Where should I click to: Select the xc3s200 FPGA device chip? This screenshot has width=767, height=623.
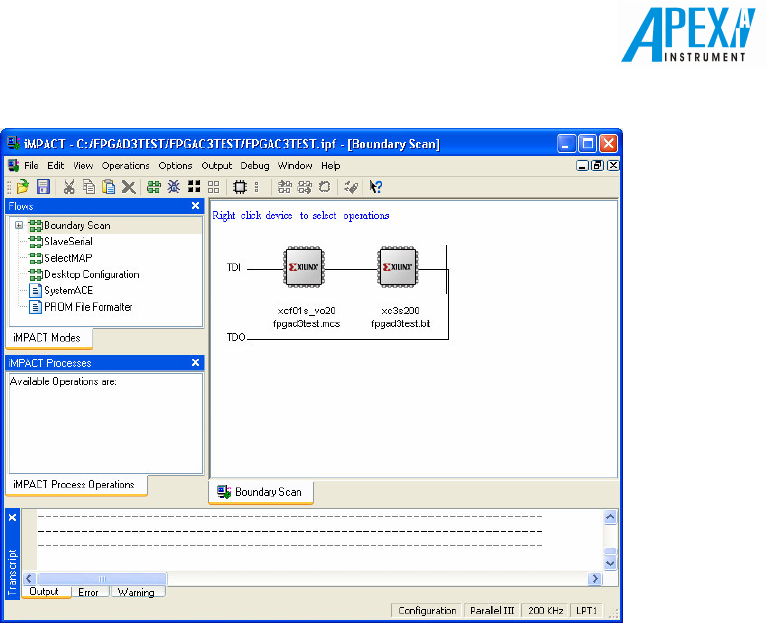(x=398, y=267)
